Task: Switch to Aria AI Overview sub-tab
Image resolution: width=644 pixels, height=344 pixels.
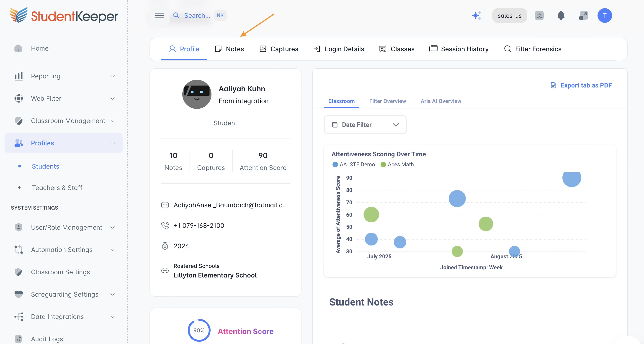Action: [440, 101]
